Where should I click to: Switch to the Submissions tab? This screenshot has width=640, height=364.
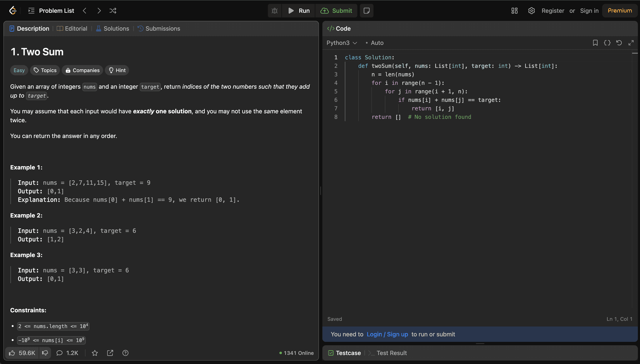[x=159, y=28]
